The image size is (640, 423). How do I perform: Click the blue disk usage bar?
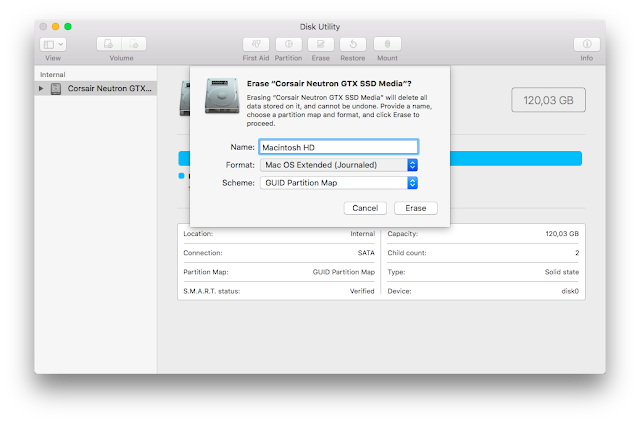(x=516, y=158)
